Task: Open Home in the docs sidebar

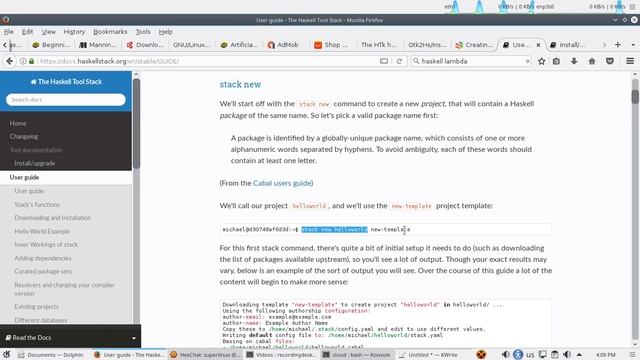Action: 18,123
